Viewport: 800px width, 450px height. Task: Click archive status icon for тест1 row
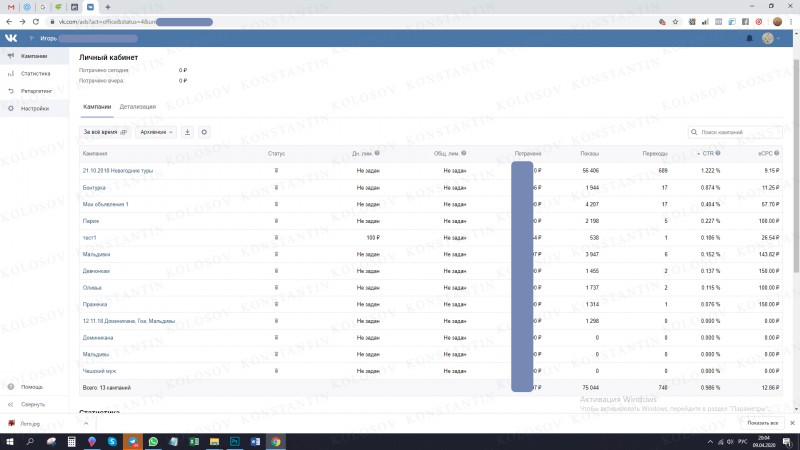(276, 237)
